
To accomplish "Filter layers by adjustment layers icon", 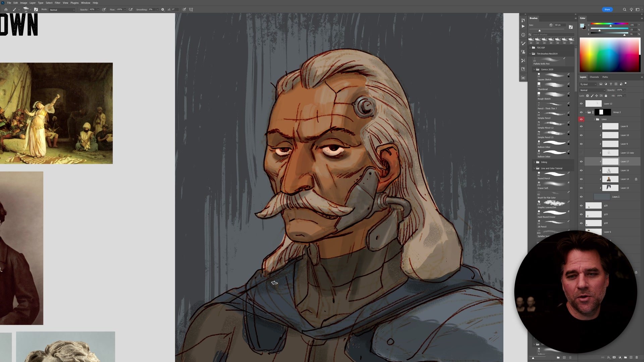I will (x=606, y=84).
